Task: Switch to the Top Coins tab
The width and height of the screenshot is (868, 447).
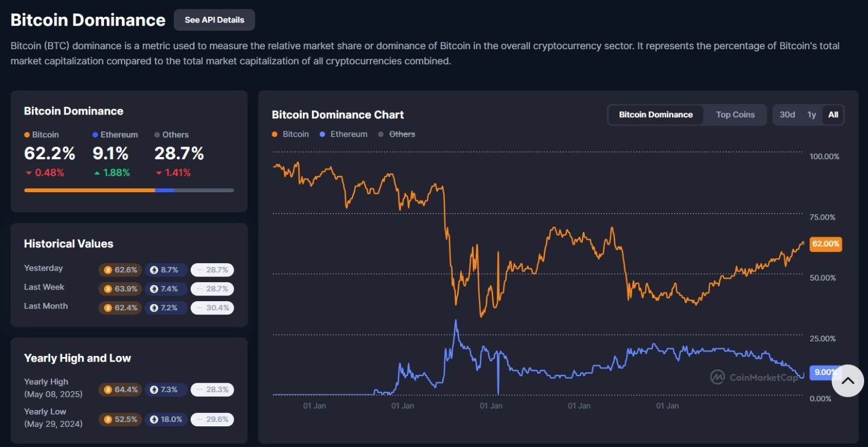Action: [x=735, y=115]
